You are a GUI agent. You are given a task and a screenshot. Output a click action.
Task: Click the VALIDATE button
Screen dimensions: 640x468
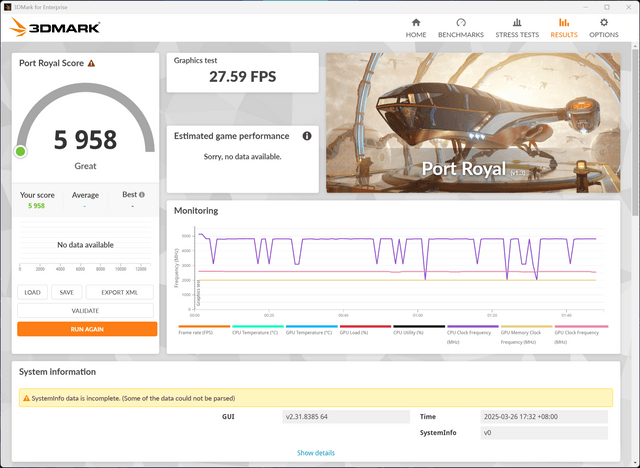[85, 311]
